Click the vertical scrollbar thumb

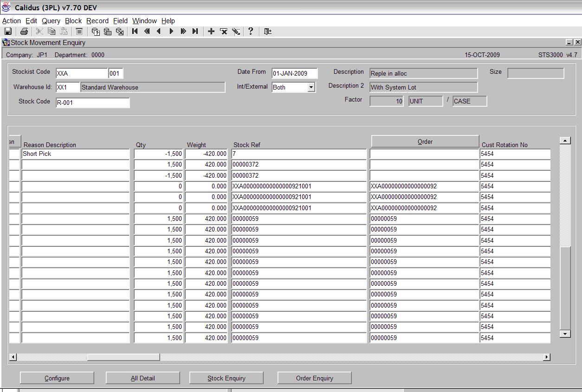point(565,288)
